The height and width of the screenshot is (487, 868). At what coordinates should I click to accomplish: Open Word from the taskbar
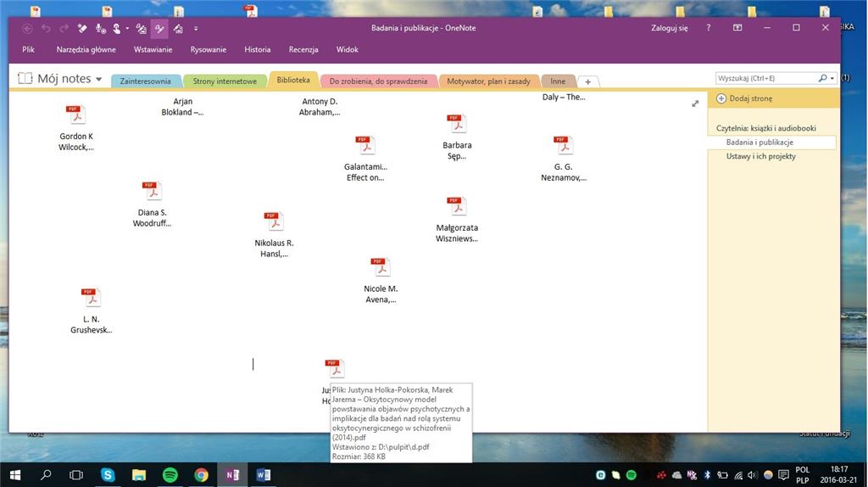tap(264, 475)
